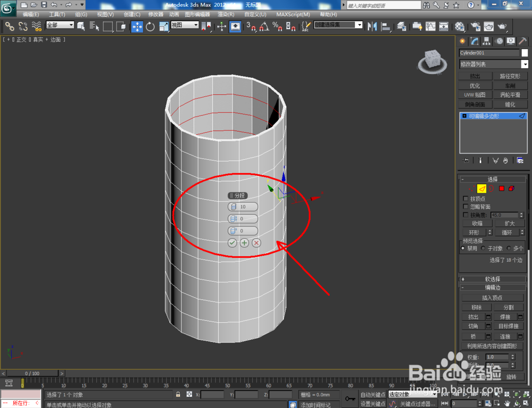
Task: Click the Align tool icon
Action: click(x=386, y=26)
